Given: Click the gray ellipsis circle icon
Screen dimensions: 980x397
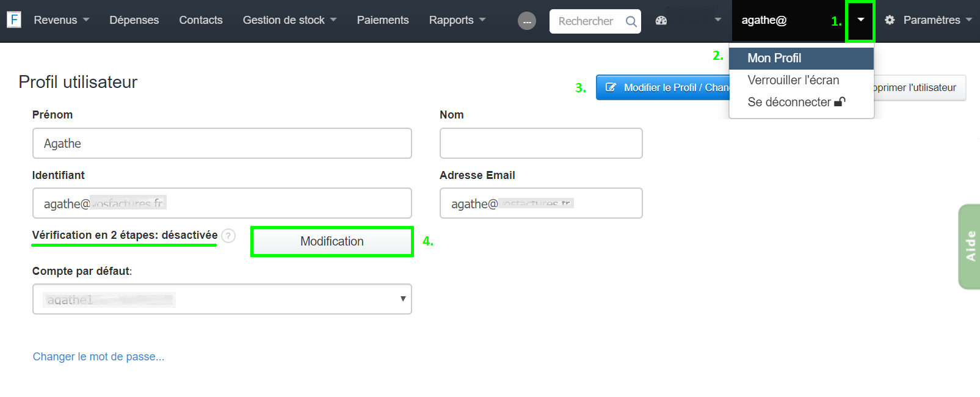Looking at the screenshot, I should [x=527, y=21].
